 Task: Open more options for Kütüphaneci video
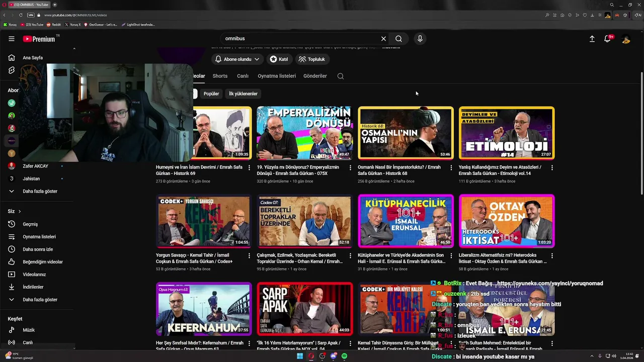point(451,255)
